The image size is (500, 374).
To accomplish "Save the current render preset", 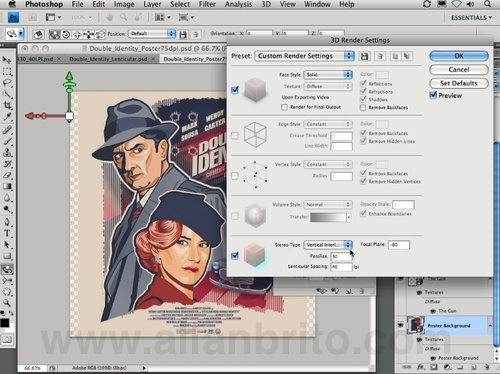I will click(364, 56).
